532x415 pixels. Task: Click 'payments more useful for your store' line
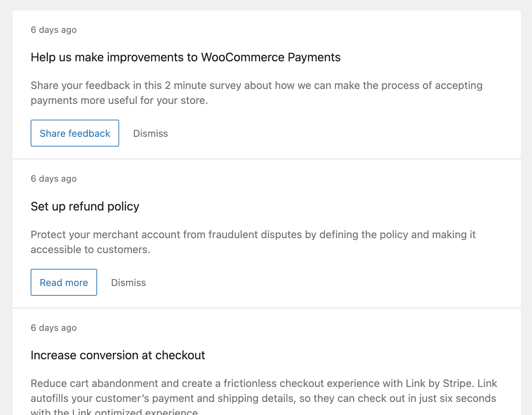[119, 101]
